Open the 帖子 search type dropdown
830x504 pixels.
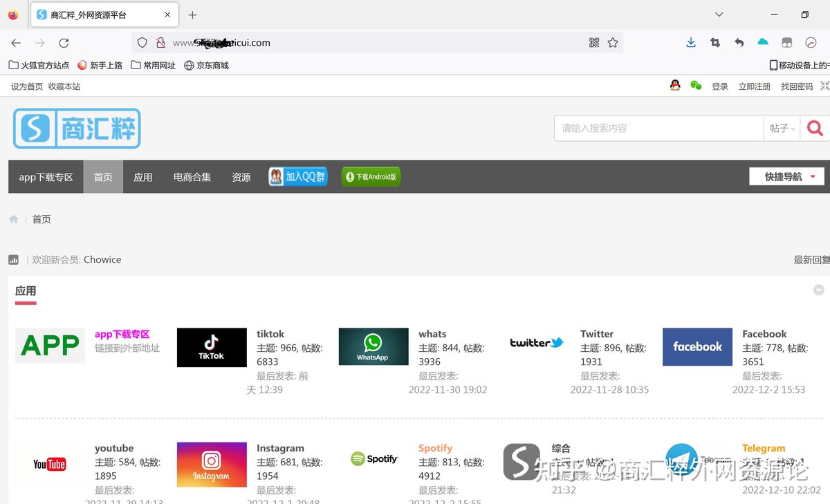point(782,128)
